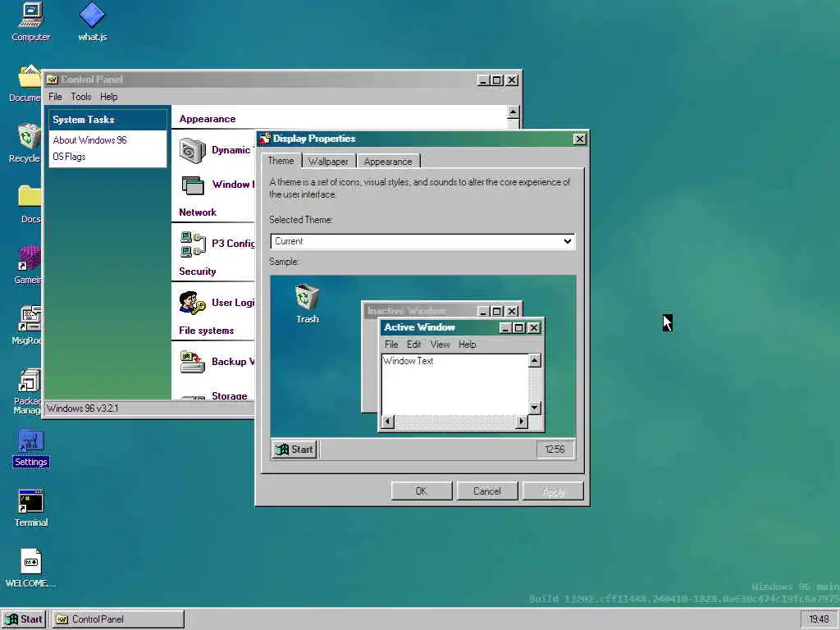Click the Window Text area in sample

coord(454,384)
